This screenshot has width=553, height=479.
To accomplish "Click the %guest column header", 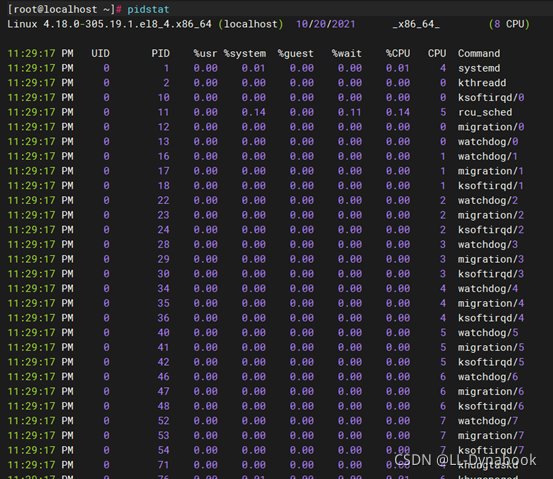I will pos(296,53).
